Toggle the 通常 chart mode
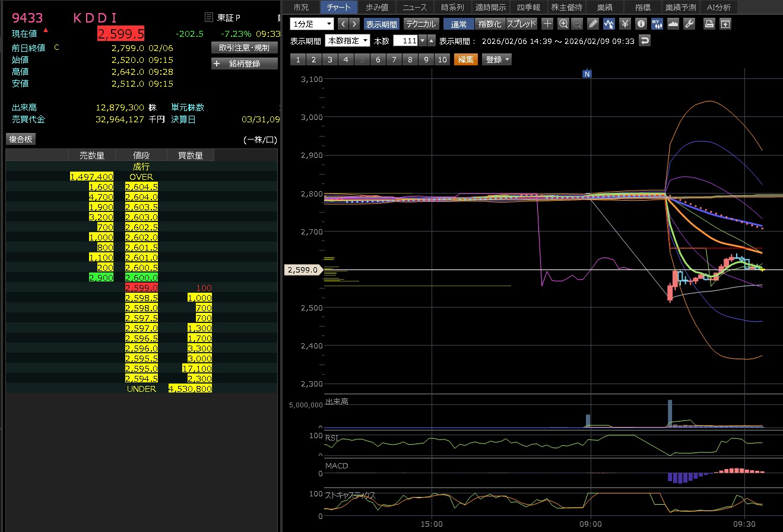This screenshot has width=783, height=532. [x=458, y=24]
